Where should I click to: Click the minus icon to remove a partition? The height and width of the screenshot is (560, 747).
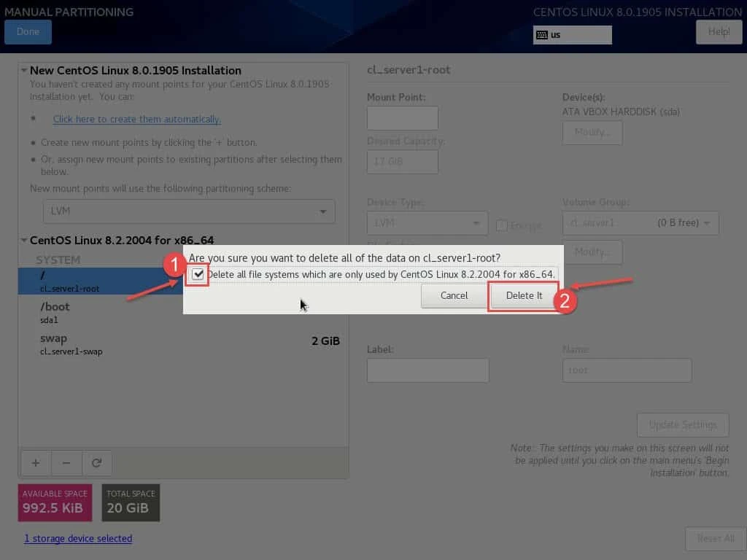[x=66, y=463]
